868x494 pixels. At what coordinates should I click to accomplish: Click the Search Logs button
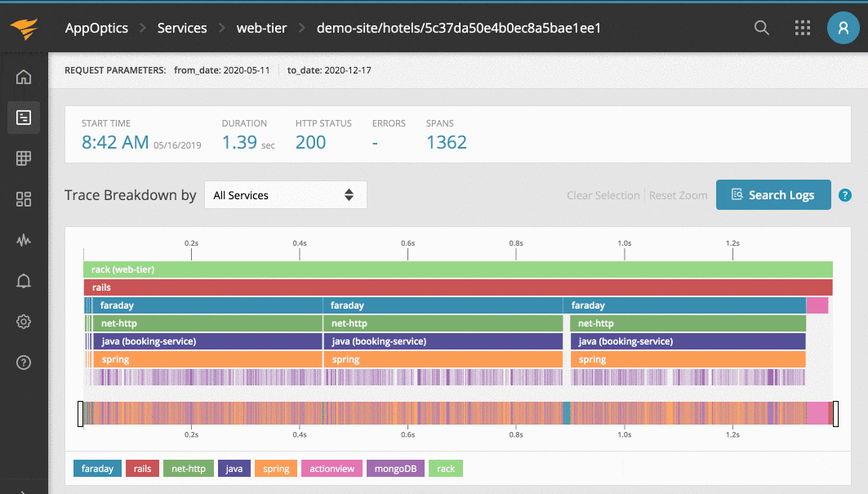773,195
